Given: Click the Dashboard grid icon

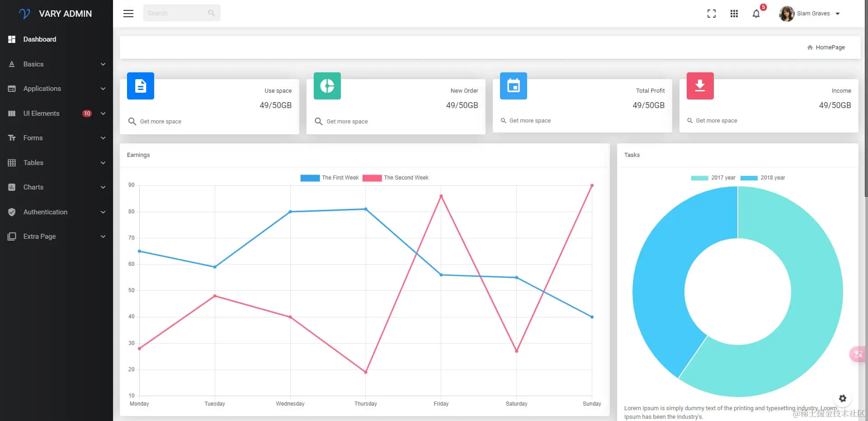Looking at the screenshot, I should click(x=12, y=39).
